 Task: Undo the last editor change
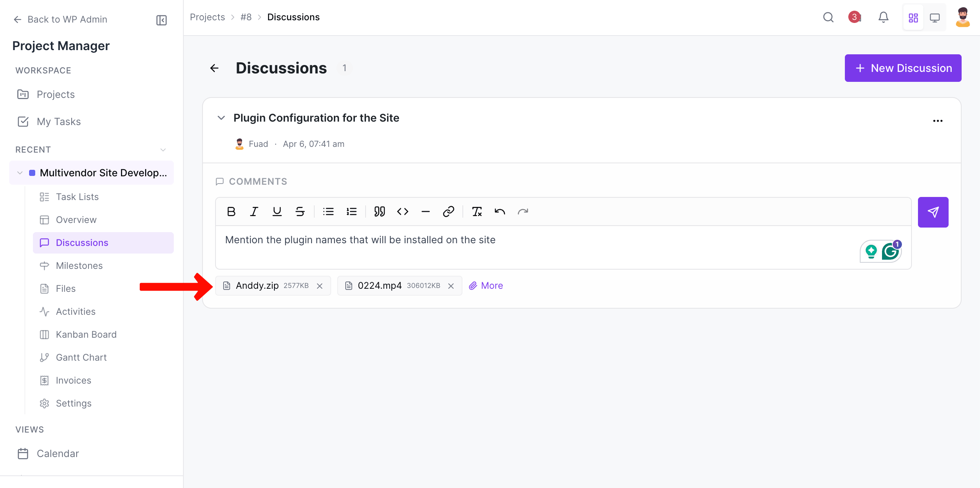click(x=500, y=211)
